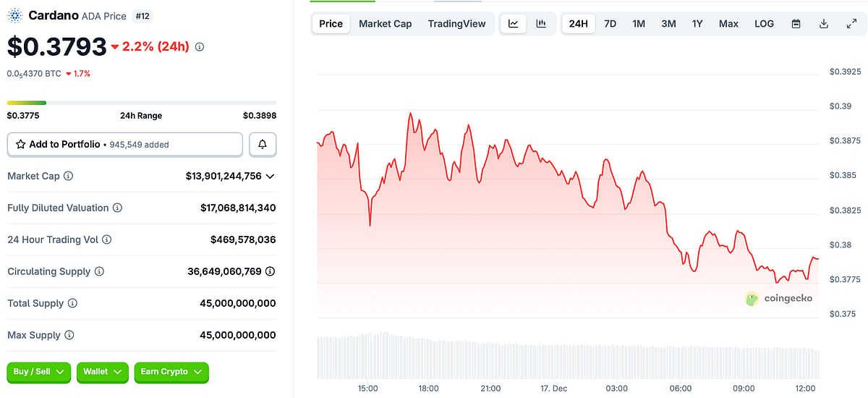Click the $0.39 y-axis label

point(841,106)
